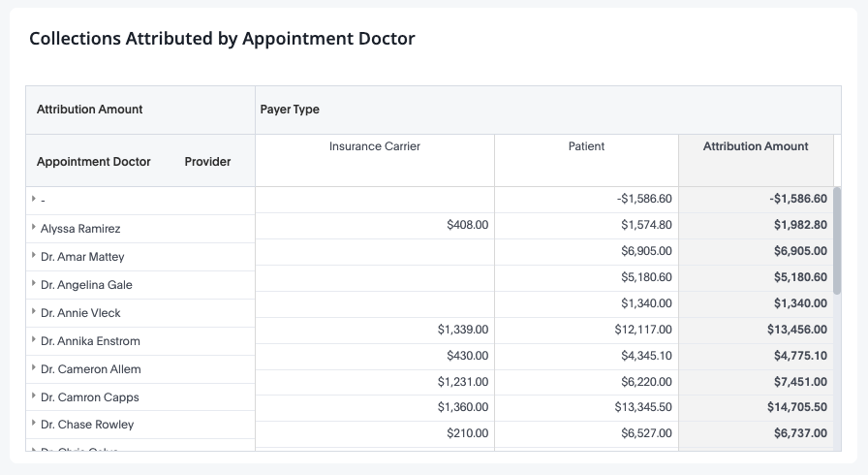Expand the dash row in doctor list
The image size is (868, 475).
tap(34, 198)
